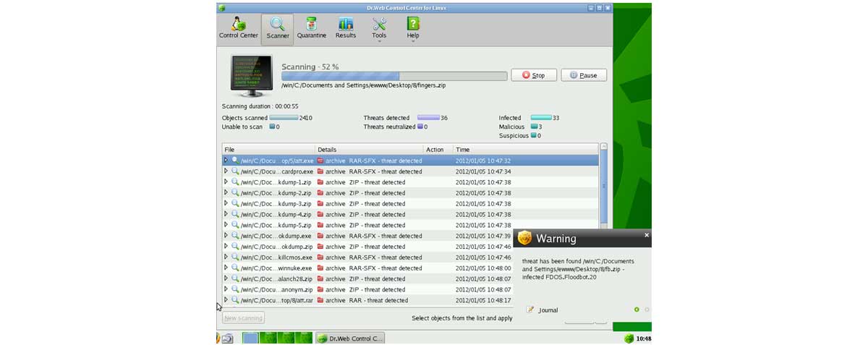Screen dimensions: 868x345
Task: Show the Results section
Action: click(346, 29)
